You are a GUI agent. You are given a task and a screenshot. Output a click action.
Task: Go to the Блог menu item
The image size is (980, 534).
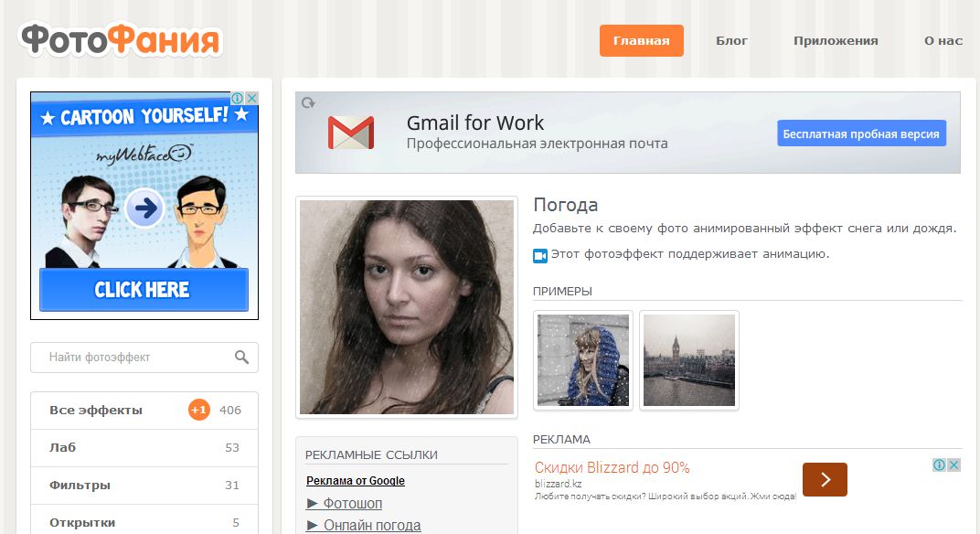tap(731, 40)
